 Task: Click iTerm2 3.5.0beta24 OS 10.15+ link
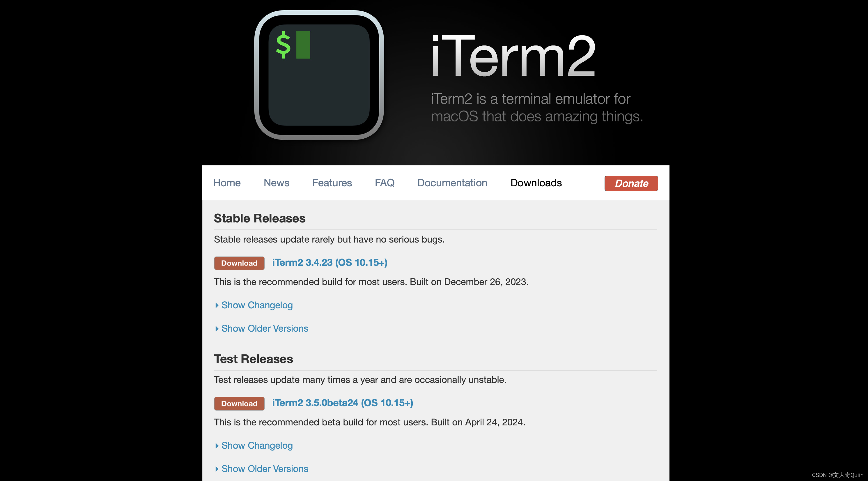(342, 403)
